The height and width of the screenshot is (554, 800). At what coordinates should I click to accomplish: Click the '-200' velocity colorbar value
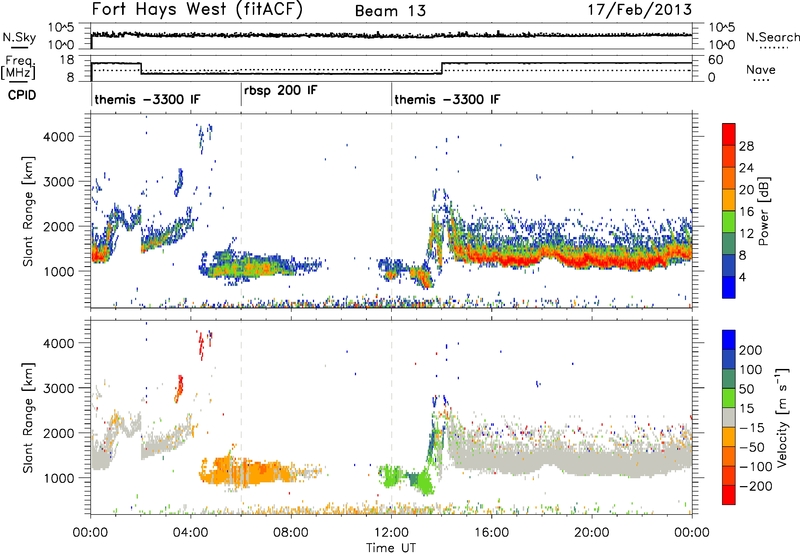click(755, 486)
